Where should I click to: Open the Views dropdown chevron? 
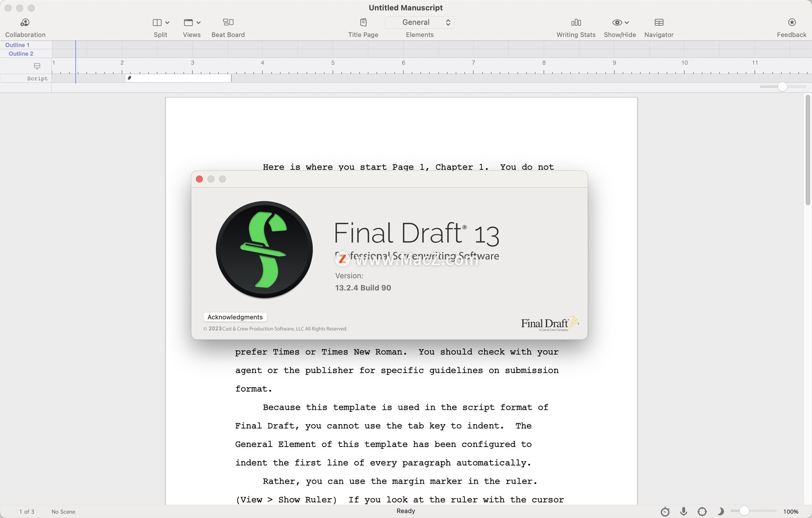click(199, 22)
